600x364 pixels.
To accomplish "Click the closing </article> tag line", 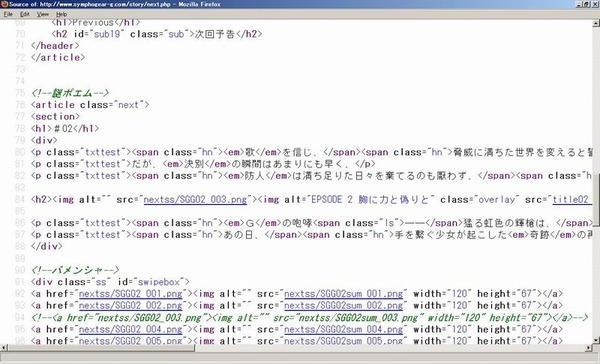I will (x=58, y=57).
